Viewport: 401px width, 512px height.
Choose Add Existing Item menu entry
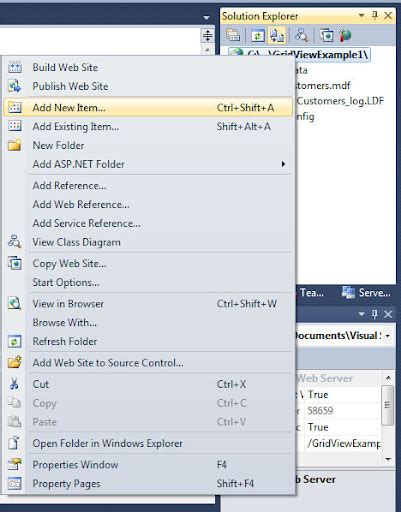[148, 126]
